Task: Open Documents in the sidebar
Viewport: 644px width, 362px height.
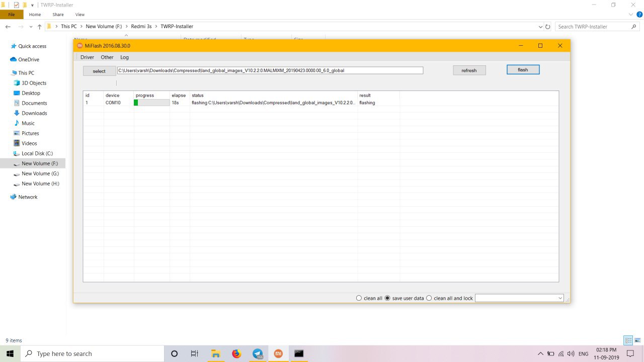Action: [x=34, y=103]
